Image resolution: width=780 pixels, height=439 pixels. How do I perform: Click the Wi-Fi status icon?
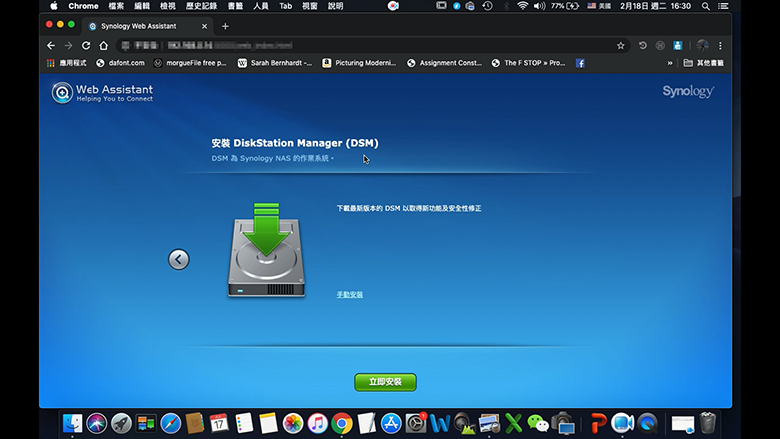tap(522, 6)
